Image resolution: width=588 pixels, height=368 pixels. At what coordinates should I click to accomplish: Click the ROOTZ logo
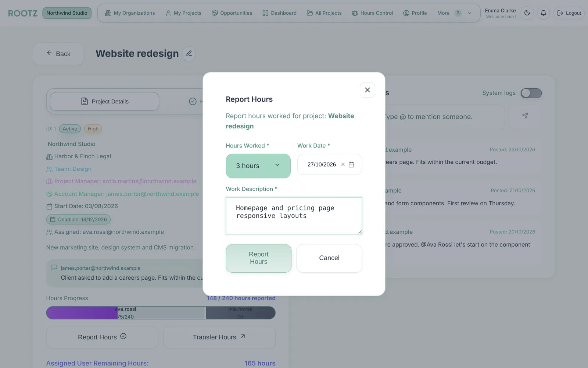pyautogui.click(x=23, y=13)
